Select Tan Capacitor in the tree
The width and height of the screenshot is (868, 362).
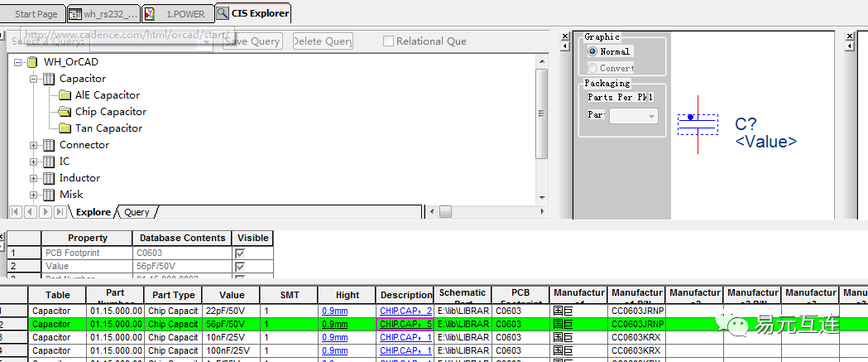108,128
